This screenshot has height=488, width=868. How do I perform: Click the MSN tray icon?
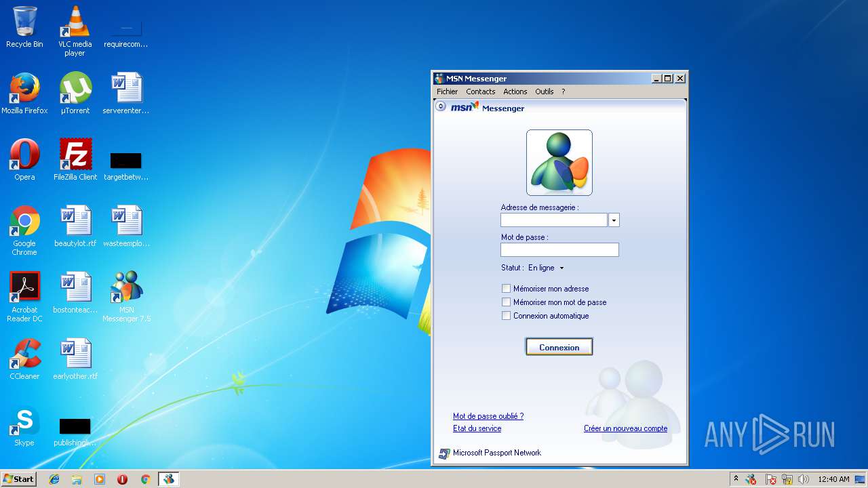tap(751, 479)
